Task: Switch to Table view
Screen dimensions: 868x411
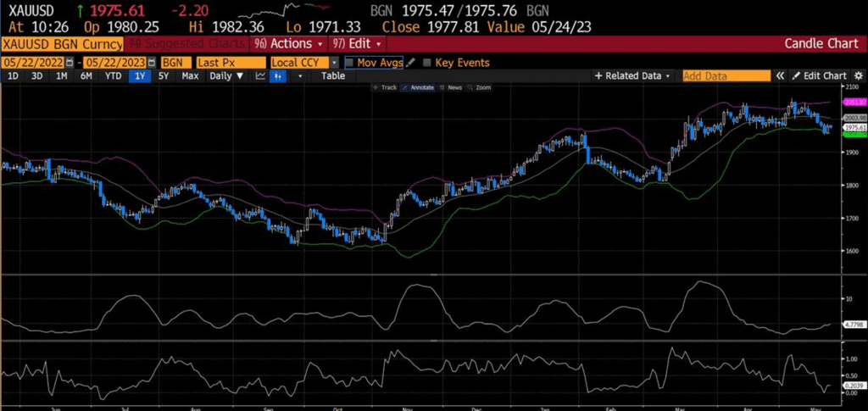Action: coord(332,76)
